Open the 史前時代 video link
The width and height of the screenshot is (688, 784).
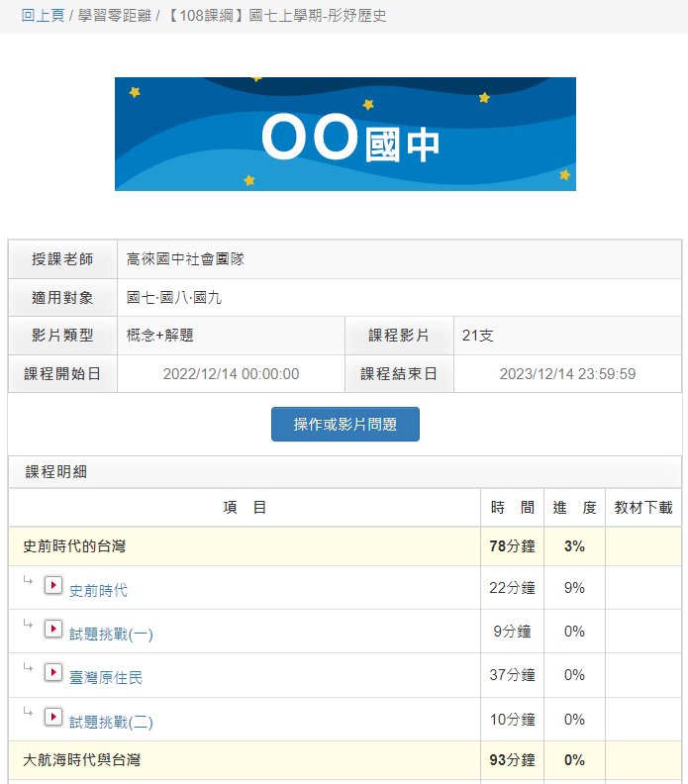point(98,590)
